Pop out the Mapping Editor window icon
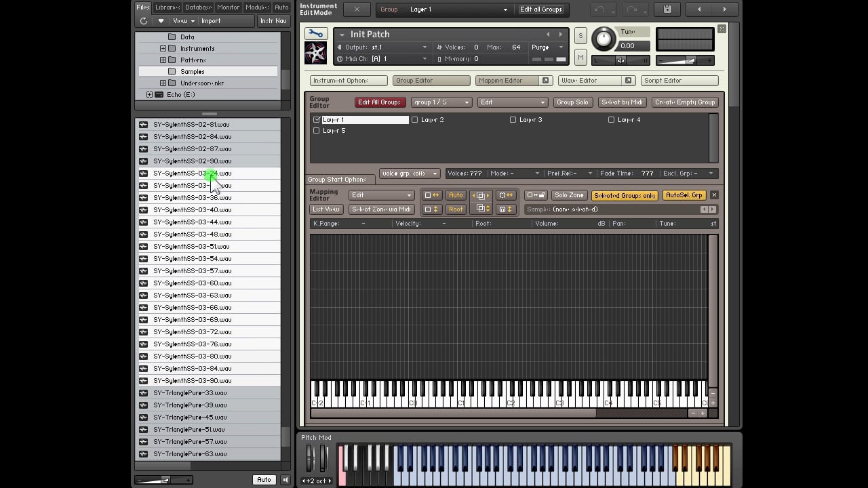 pyautogui.click(x=545, y=81)
